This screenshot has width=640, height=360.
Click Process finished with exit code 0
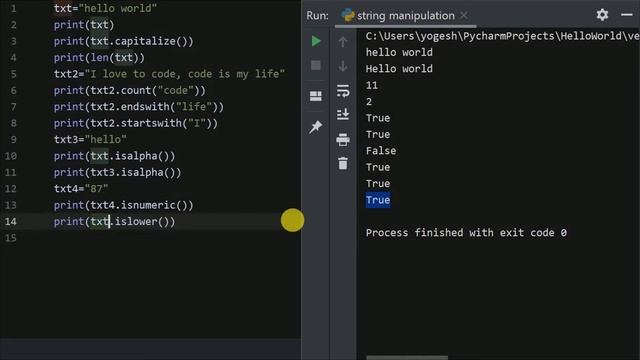(x=466, y=233)
